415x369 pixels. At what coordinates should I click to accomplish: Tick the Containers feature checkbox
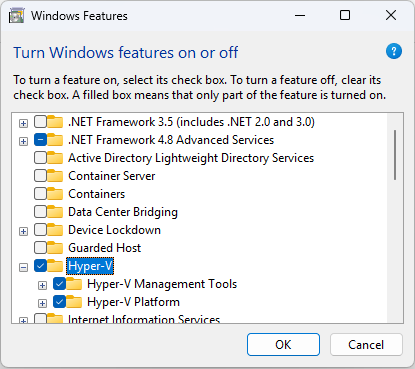click(x=40, y=194)
